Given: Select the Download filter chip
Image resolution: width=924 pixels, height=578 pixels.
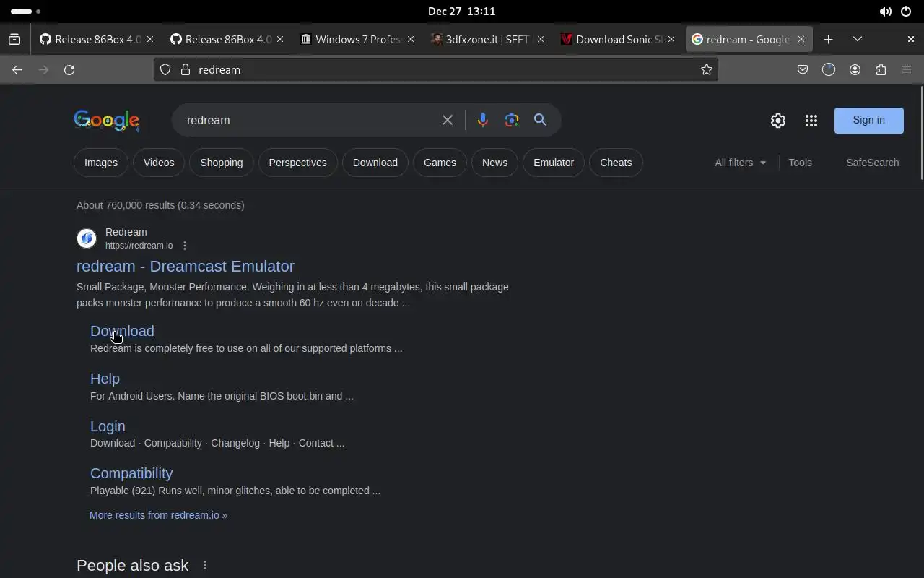Looking at the screenshot, I should pyautogui.click(x=375, y=163).
